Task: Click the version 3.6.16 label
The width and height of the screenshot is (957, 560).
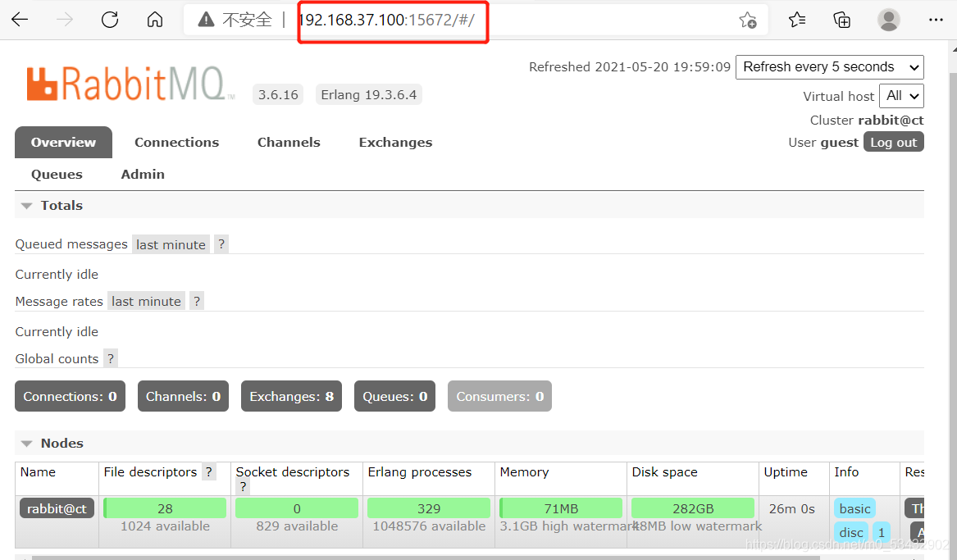Action: 278,94
